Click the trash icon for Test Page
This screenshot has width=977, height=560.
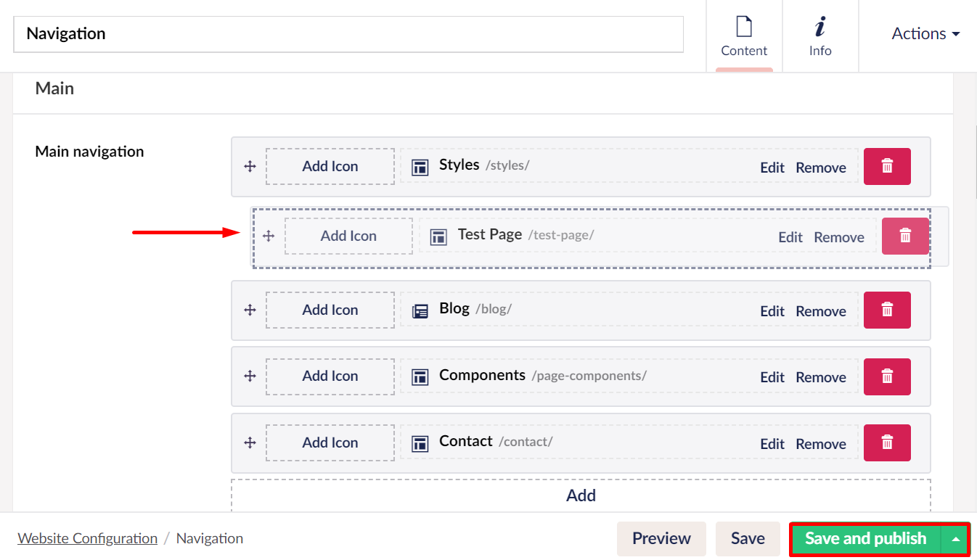click(x=905, y=236)
